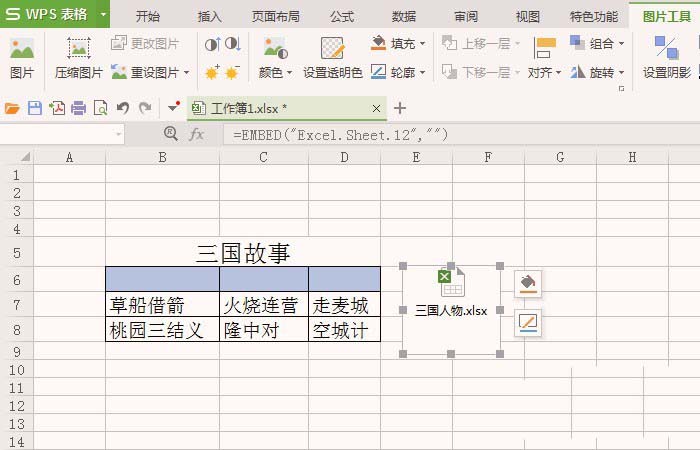The height and width of the screenshot is (450, 700).
Task: Click the redo arrow icon
Action: click(145, 108)
